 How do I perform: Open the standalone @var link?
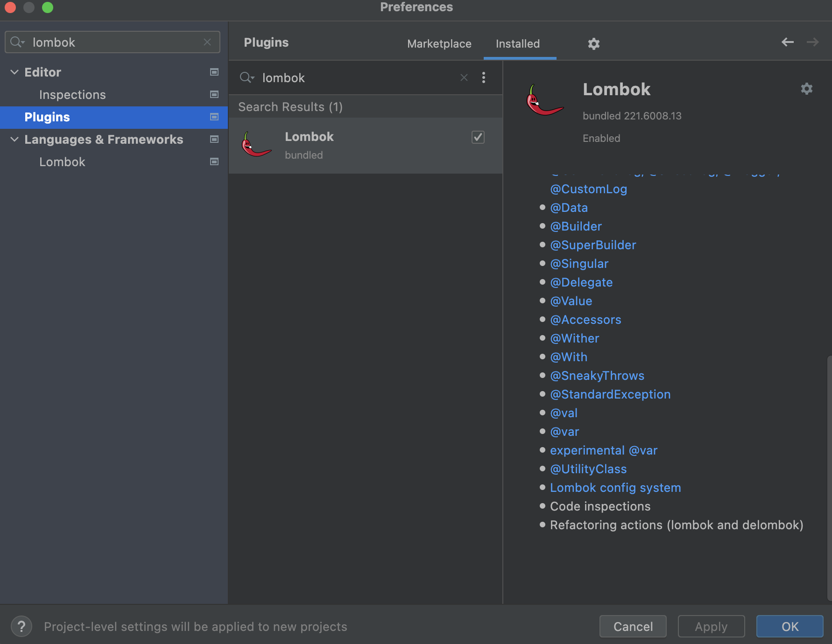[x=564, y=432]
